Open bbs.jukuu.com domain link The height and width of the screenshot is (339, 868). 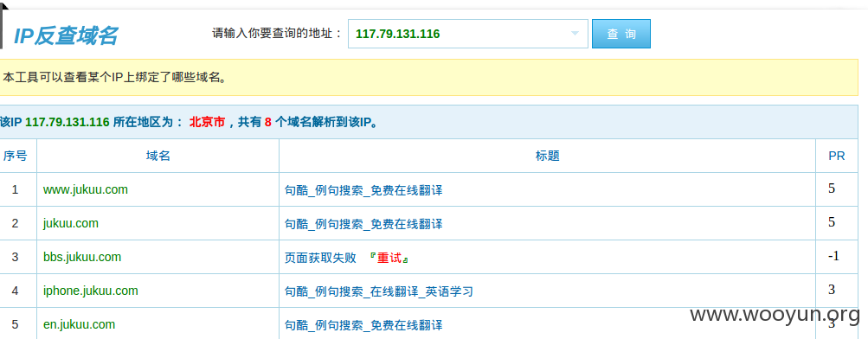point(82,257)
